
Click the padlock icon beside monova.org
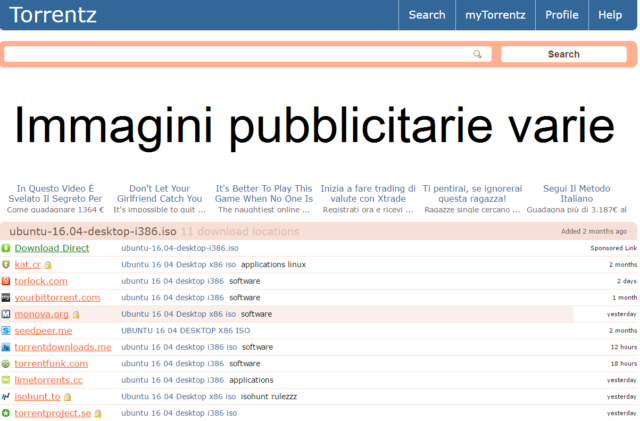[x=76, y=314]
